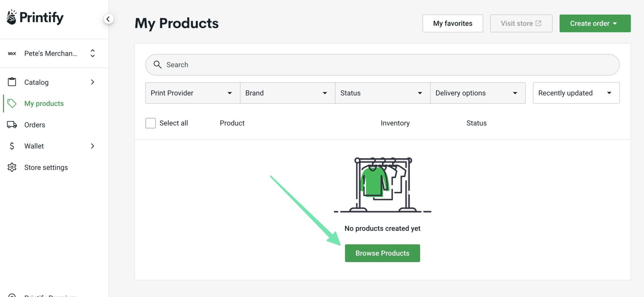Viewport: 644px width, 297px height.
Task: Click the Visit store external link icon
Action: click(x=539, y=23)
